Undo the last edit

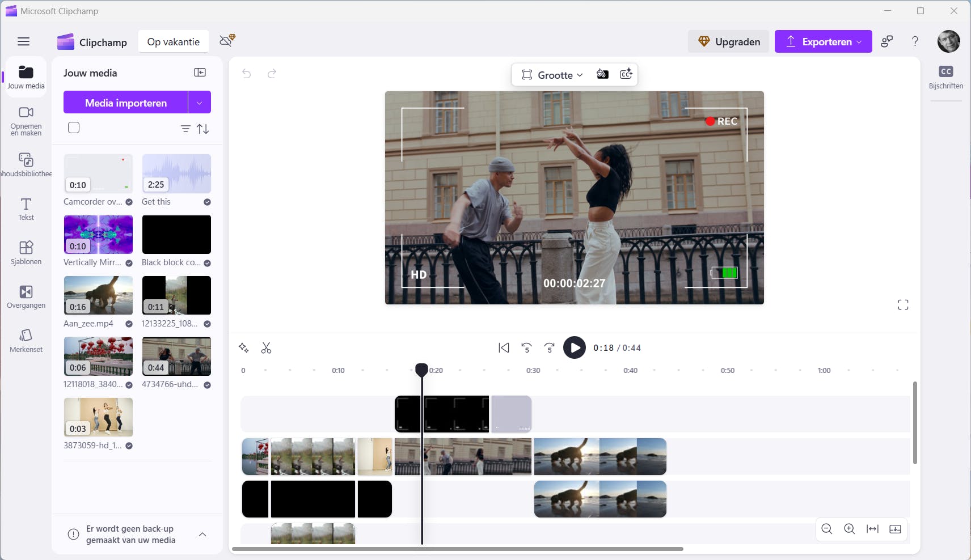[x=246, y=74]
